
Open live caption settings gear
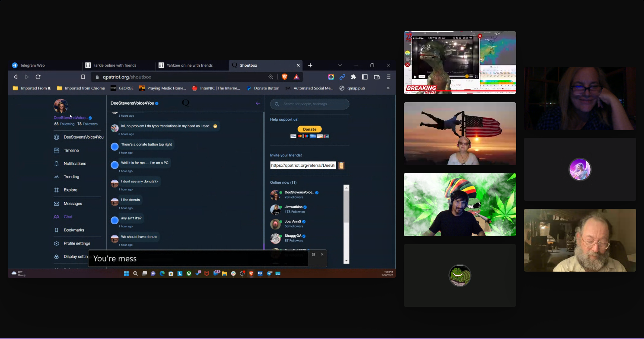313,255
